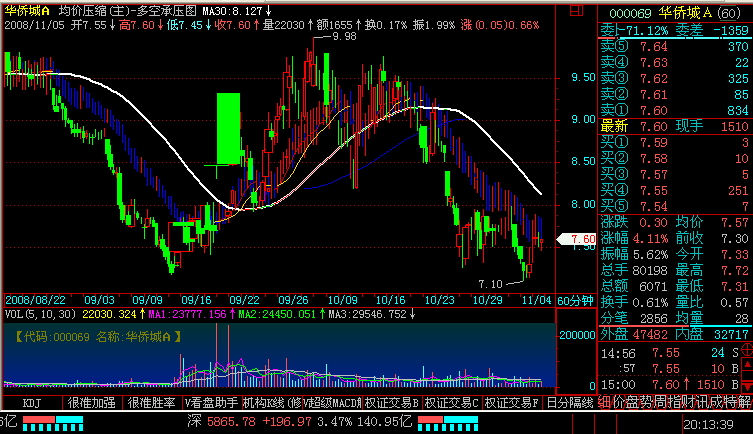Click the 卖① 7.60 ask row
The image size is (753, 434).
[674, 110]
